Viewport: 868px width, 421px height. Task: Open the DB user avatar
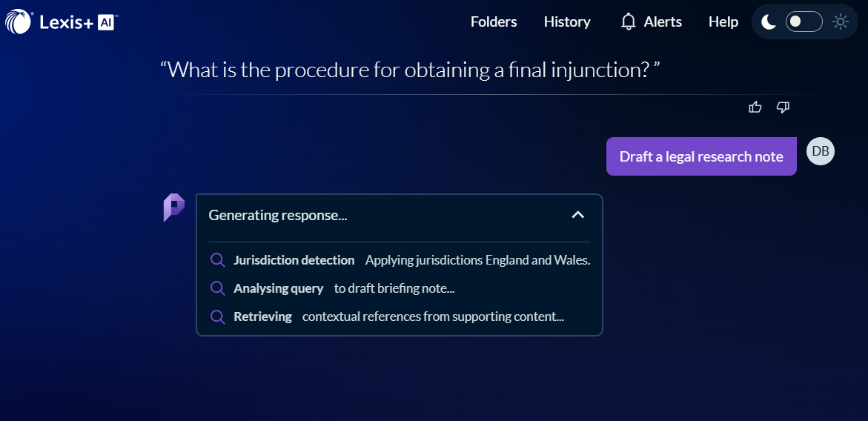[820, 151]
